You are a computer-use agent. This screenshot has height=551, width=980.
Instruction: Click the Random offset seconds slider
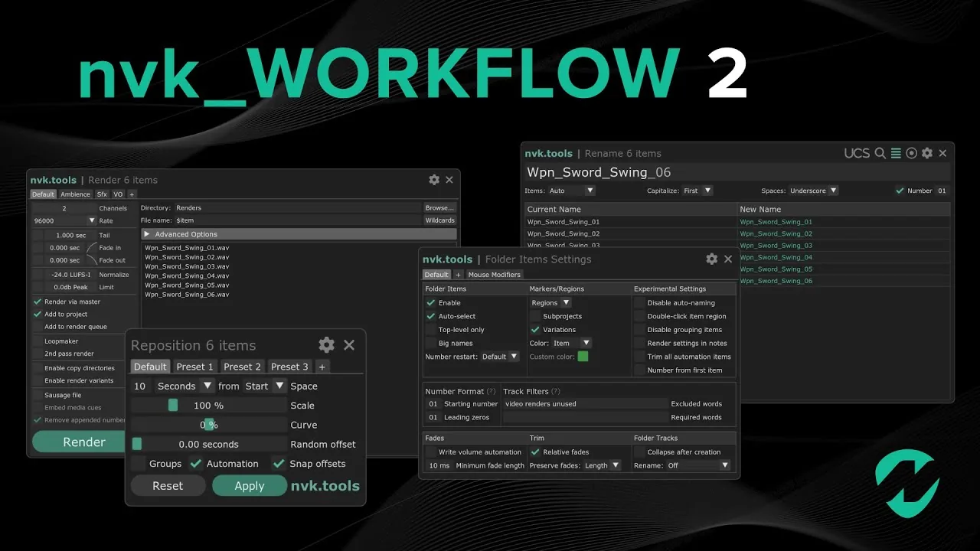[208, 444]
